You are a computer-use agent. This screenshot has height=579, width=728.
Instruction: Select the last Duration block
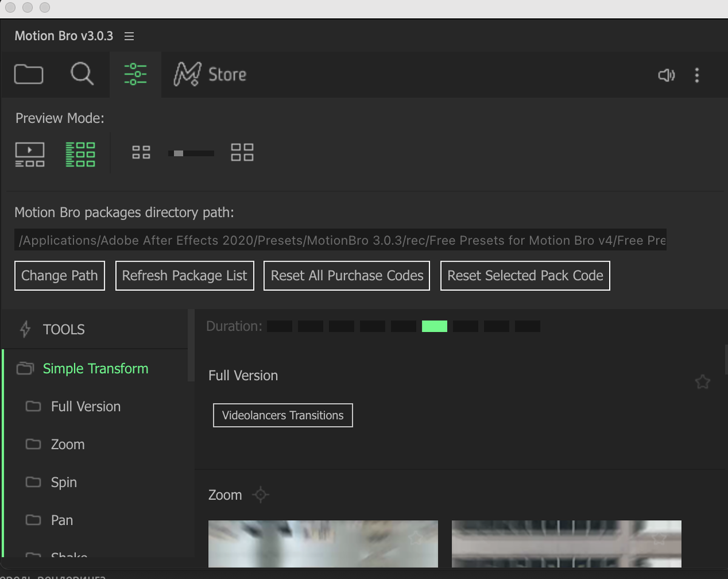click(x=527, y=327)
